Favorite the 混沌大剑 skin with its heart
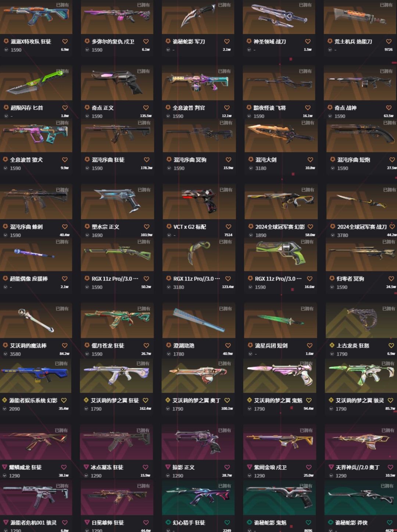397x532 pixels. pyautogui.click(x=310, y=160)
